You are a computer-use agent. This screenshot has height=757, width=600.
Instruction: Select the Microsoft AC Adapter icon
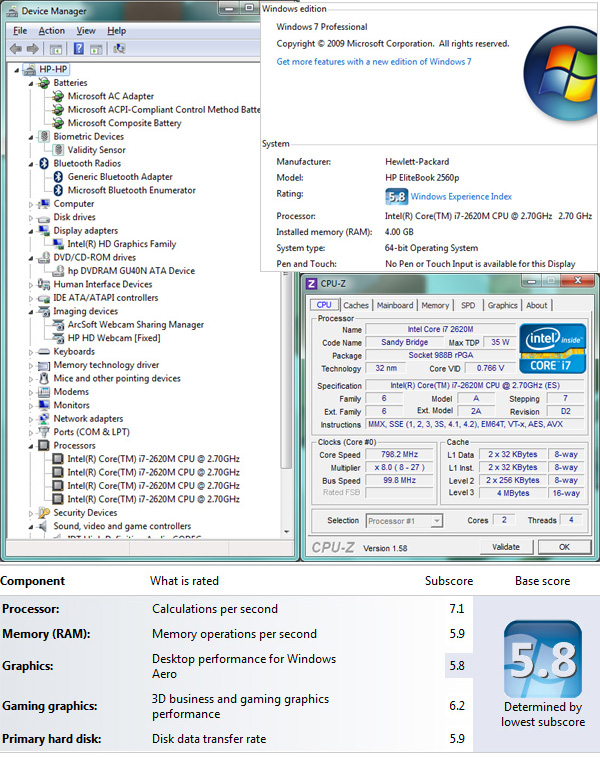click(58, 97)
